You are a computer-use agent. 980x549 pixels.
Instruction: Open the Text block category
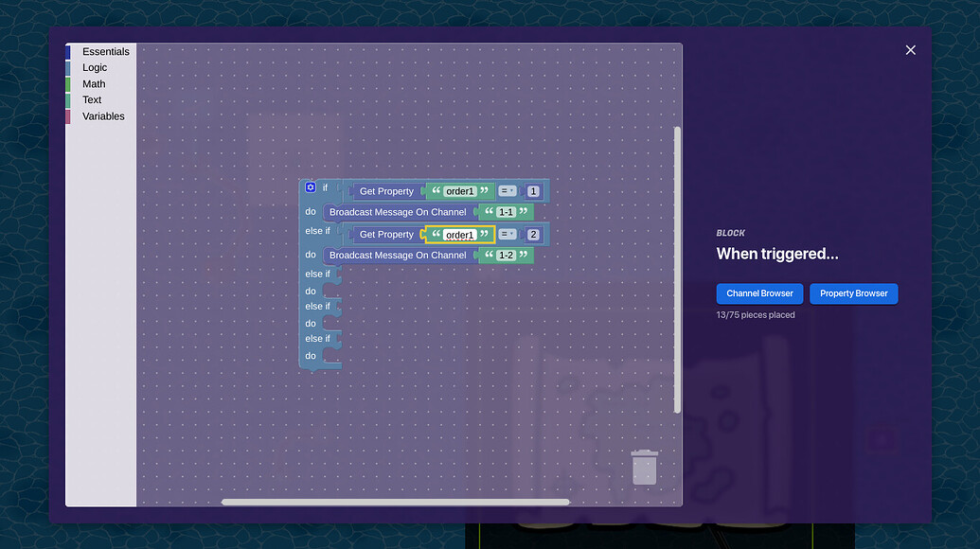pyautogui.click(x=91, y=99)
